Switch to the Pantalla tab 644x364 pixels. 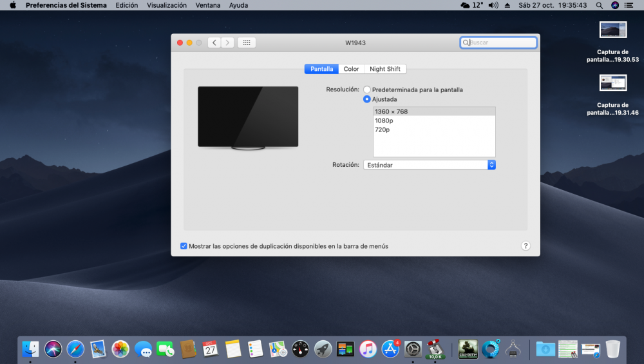click(x=321, y=69)
